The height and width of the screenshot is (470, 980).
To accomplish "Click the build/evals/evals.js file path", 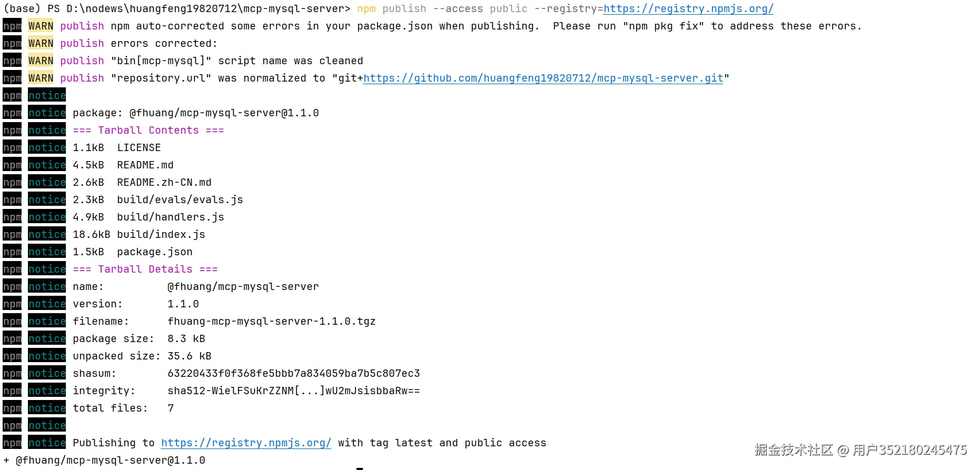I will tap(180, 200).
